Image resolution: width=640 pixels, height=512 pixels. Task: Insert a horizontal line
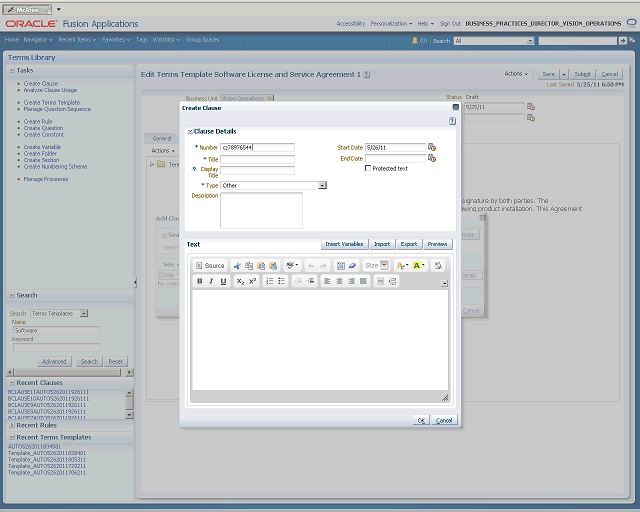click(380, 281)
